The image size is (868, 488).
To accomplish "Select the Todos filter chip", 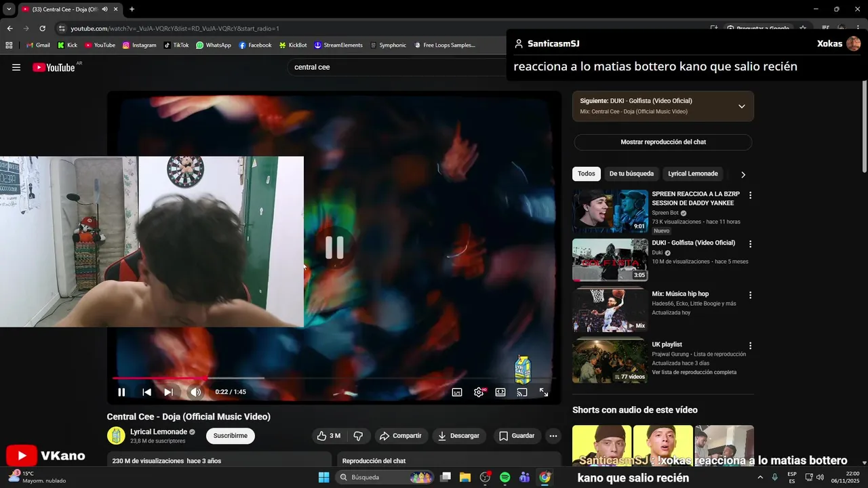I will [587, 174].
